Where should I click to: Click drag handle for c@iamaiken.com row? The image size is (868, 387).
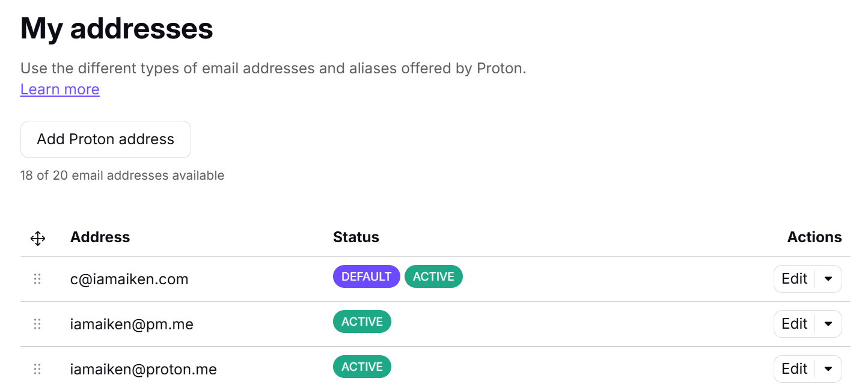point(37,279)
